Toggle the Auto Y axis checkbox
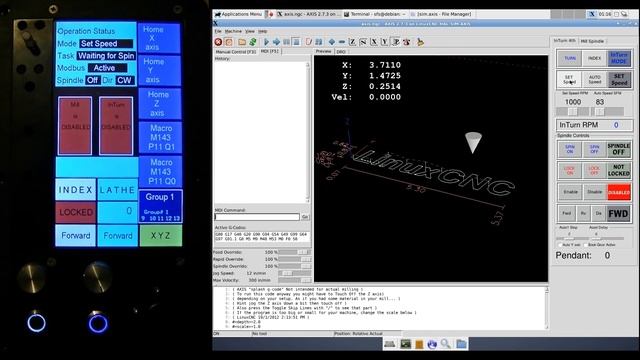Viewport: 640px width, 360px height. point(560,245)
